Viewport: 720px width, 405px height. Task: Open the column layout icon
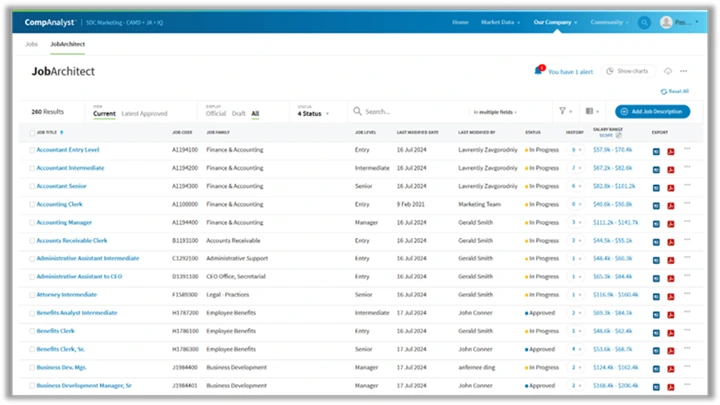590,111
